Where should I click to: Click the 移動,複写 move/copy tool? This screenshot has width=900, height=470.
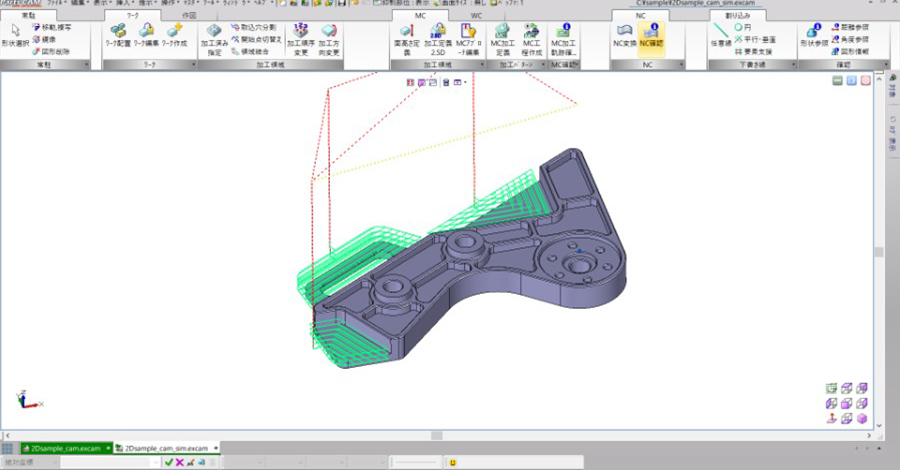tap(52, 28)
